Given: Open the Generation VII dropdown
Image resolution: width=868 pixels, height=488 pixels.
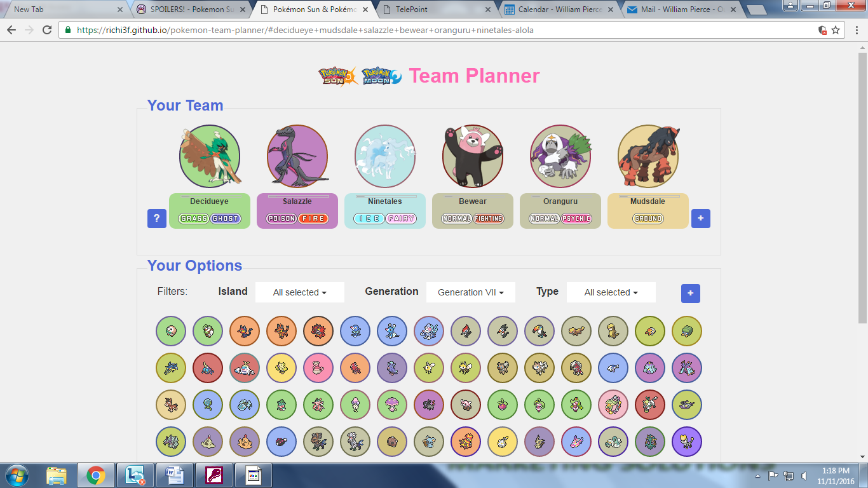Looking at the screenshot, I should click(471, 292).
